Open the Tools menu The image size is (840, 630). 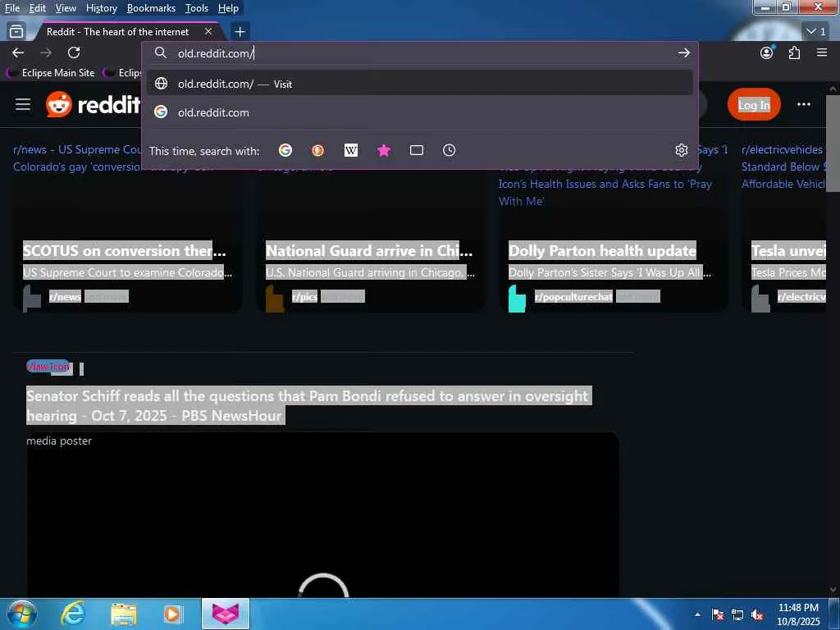click(x=197, y=8)
